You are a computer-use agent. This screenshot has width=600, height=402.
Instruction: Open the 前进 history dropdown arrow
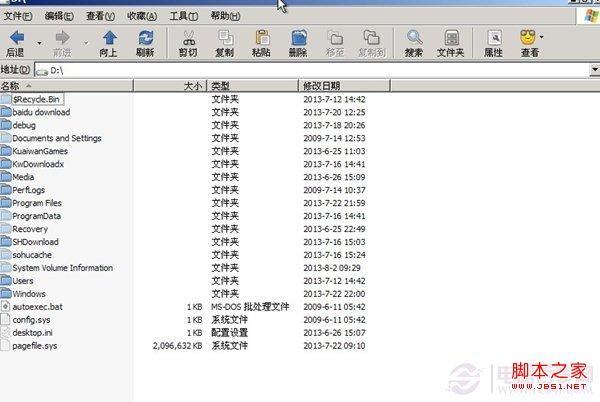tap(86, 43)
